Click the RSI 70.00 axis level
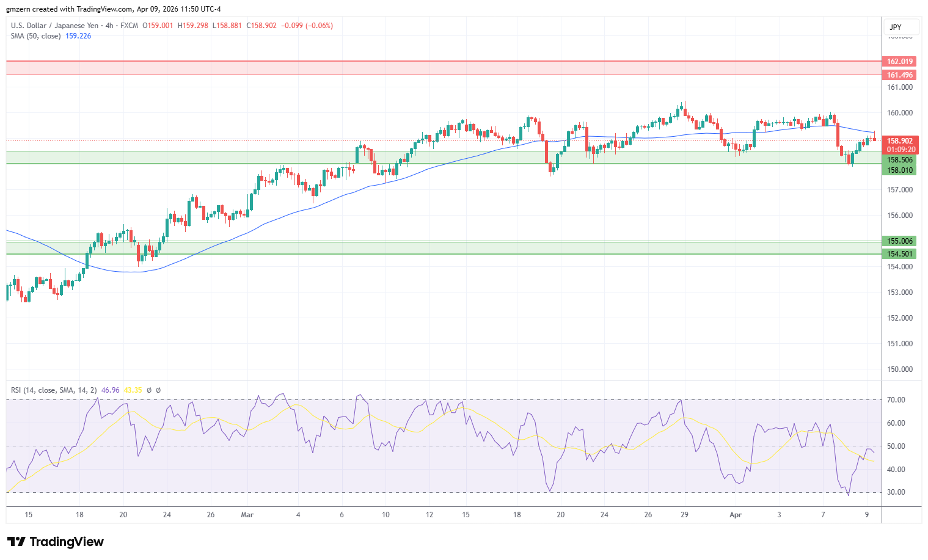This screenshot has width=928, height=560. coord(896,400)
